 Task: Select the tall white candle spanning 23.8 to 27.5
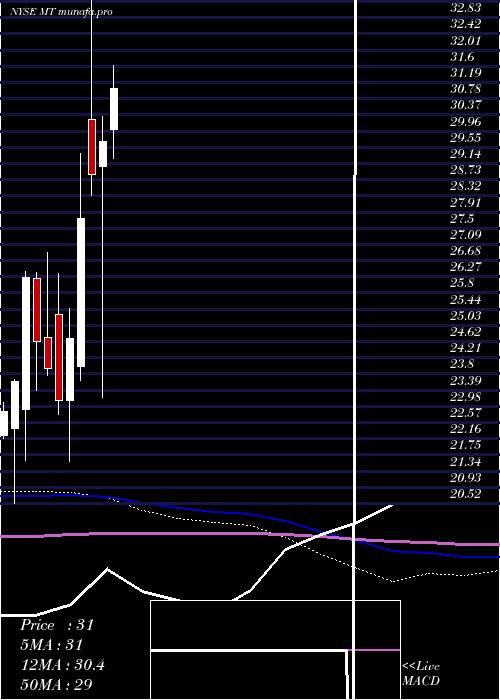pyautogui.click(x=81, y=292)
